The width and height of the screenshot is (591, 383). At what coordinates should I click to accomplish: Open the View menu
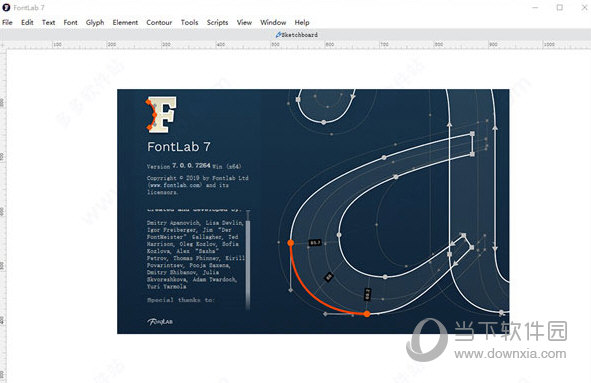244,23
